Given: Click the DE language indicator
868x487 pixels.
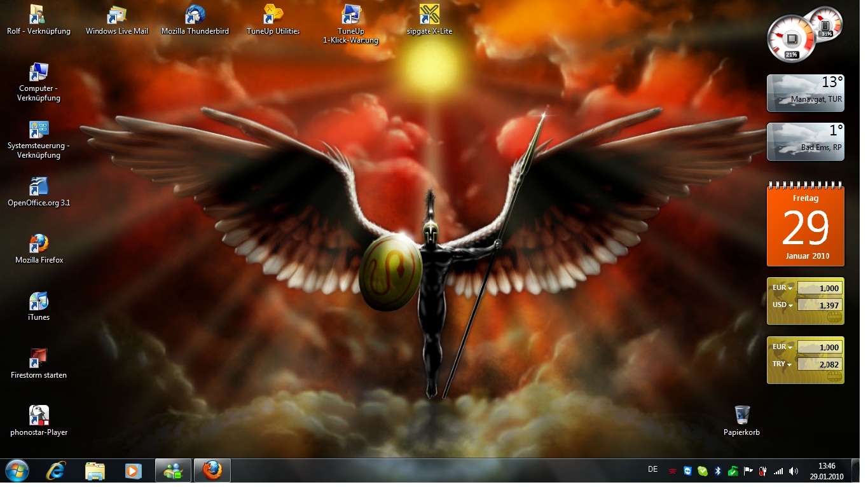Looking at the screenshot, I should point(652,469).
